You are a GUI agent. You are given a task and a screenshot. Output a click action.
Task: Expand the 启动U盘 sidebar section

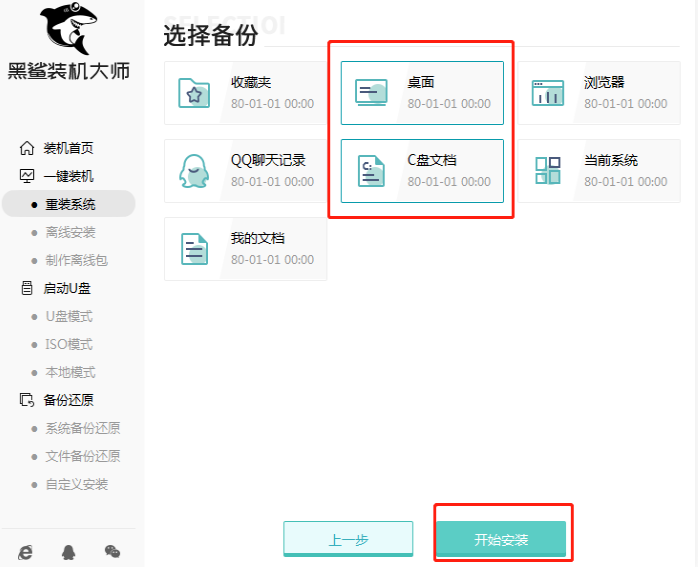68,288
